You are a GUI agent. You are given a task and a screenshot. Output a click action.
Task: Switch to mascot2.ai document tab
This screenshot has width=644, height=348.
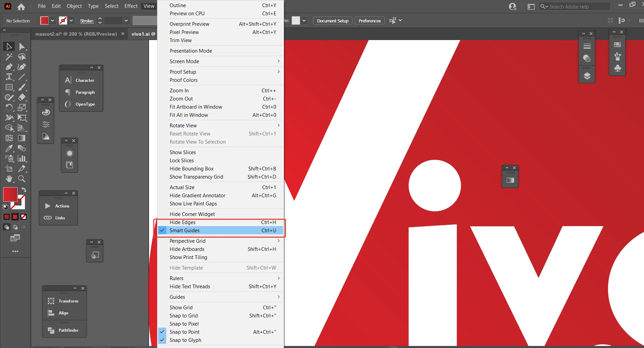click(x=76, y=34)
